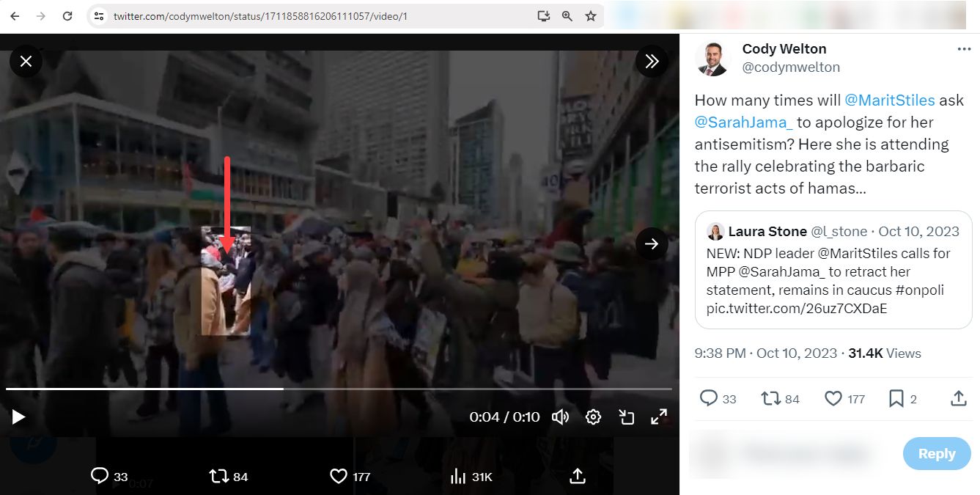
Task: Open the tweet's more options menu
Action: point(963,49)
